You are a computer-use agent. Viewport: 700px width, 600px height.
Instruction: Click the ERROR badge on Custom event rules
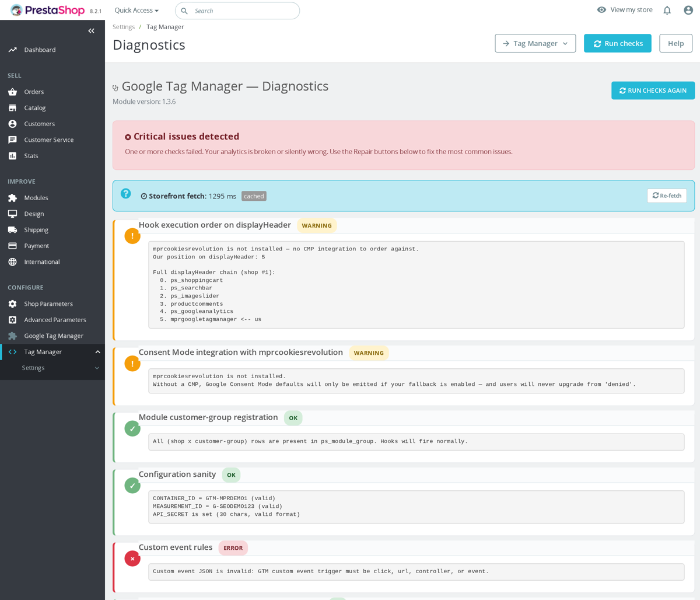pos(233,548)
